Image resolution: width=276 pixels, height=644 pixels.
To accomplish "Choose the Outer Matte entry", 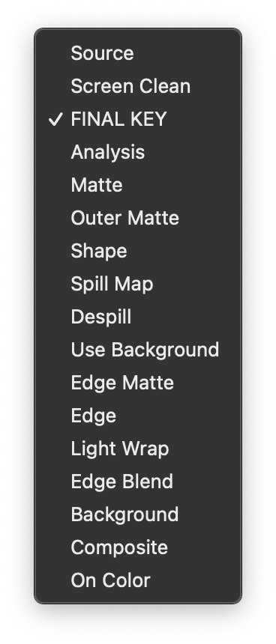I will pos(138,218).
